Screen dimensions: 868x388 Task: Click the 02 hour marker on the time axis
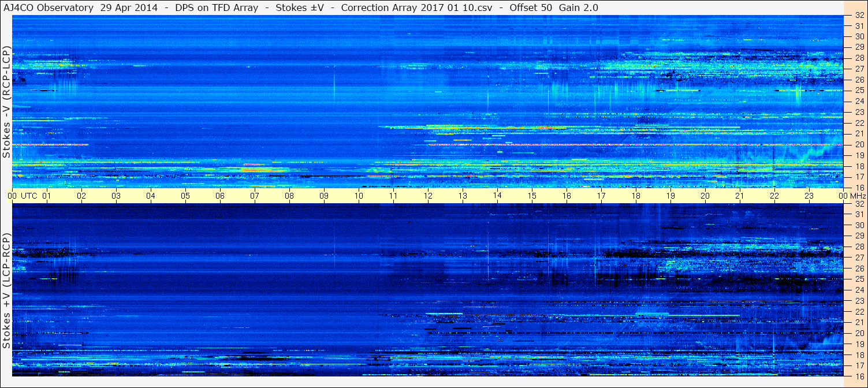[81, 196]
